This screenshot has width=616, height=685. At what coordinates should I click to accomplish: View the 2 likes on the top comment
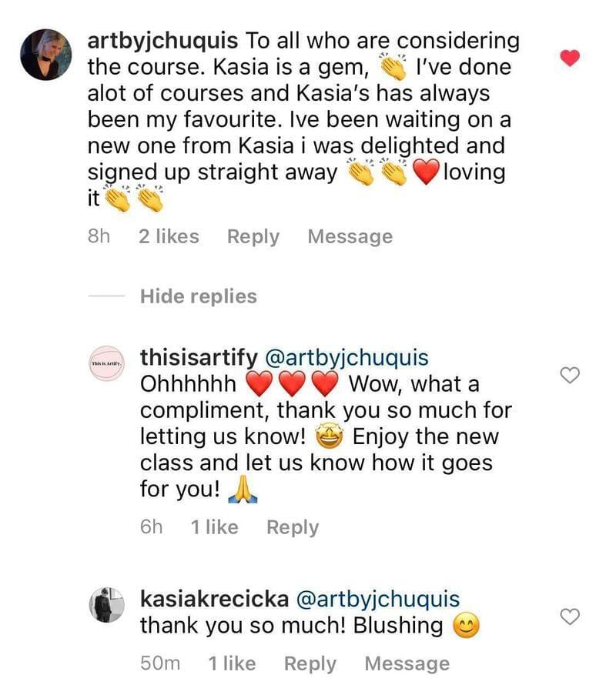pos(169,237)
